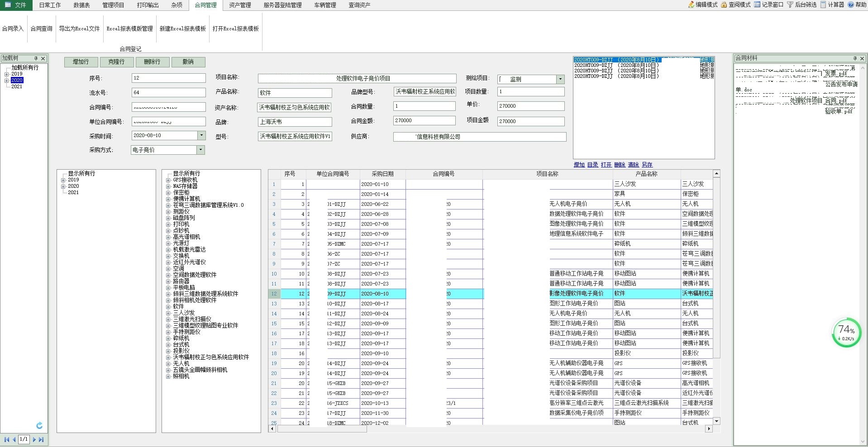
Task: Click the 增加行 button
Action: (81, 62)
